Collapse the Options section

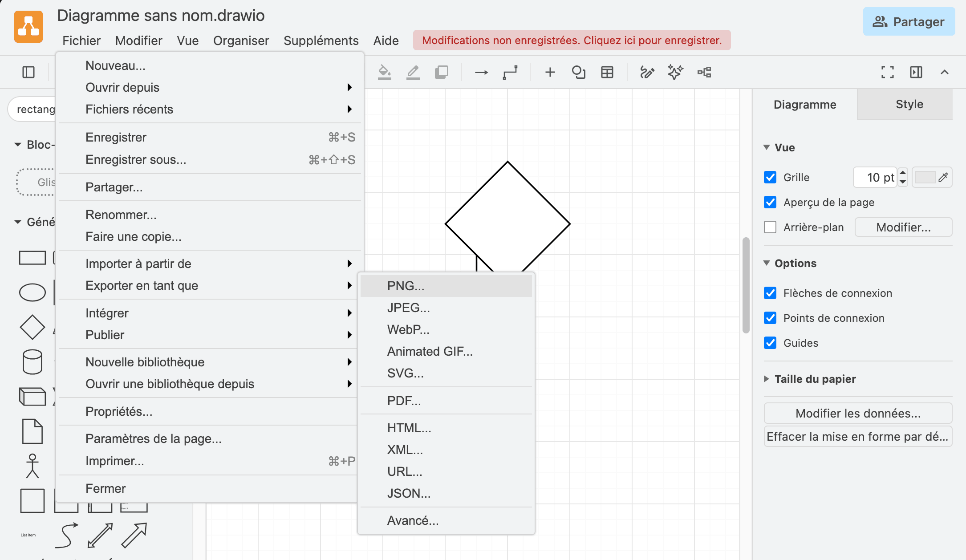click(x=767, y=263)
